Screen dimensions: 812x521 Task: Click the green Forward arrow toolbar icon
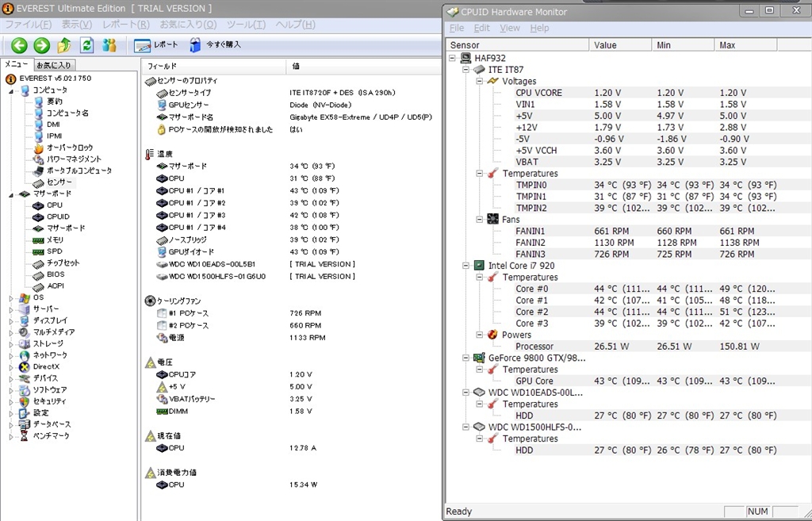42,45
